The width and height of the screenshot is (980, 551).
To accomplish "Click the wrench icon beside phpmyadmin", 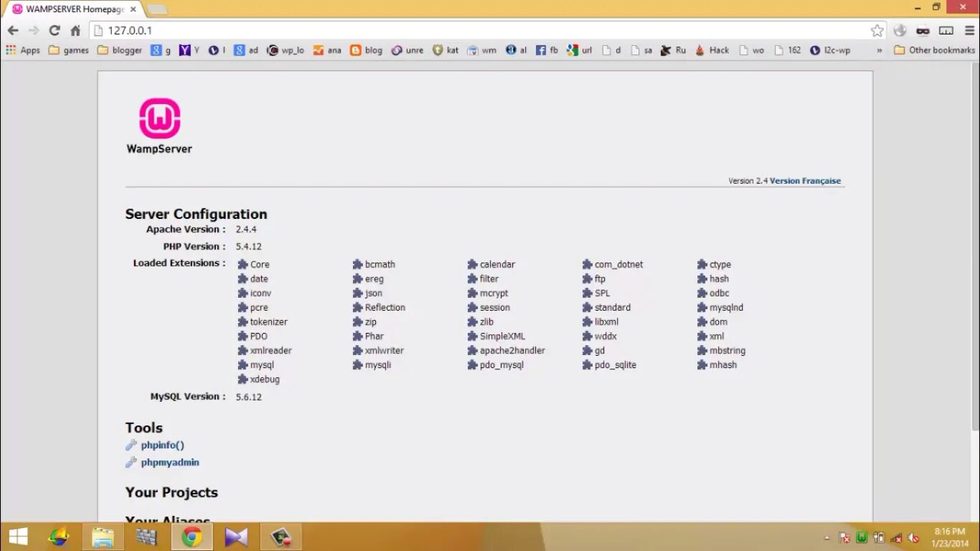I will click(131, 462).
